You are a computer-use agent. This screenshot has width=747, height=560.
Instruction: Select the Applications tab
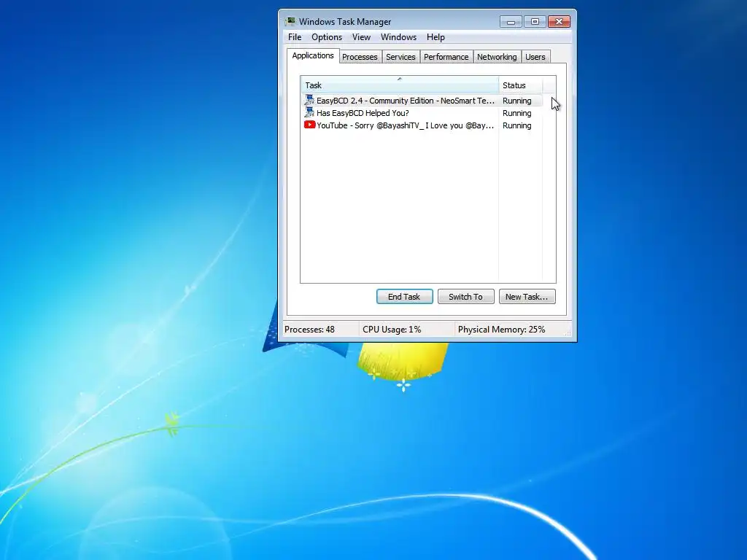[x=313, y=55]
